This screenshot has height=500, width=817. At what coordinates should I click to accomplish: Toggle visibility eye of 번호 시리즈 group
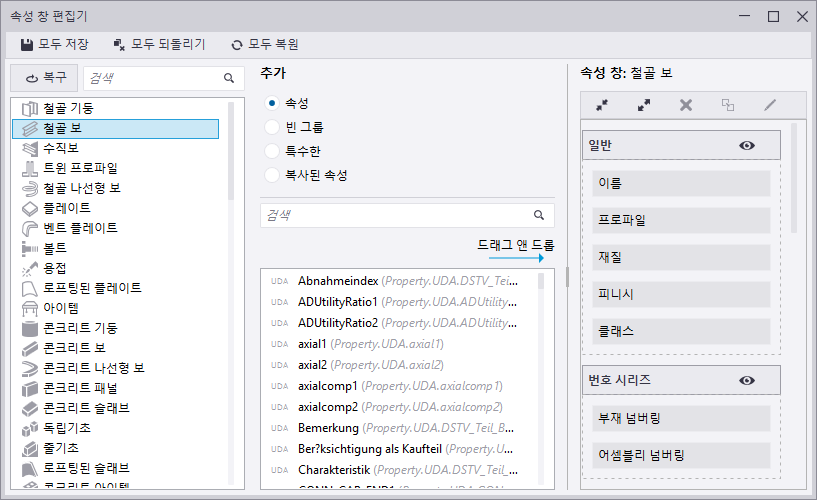tap(747, 380)
